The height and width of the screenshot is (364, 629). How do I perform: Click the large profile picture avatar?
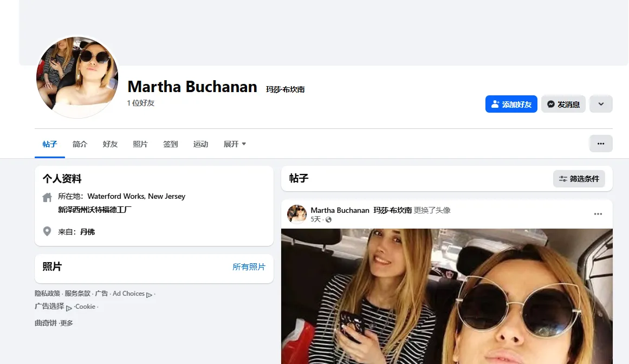click(x=77, y=77)
